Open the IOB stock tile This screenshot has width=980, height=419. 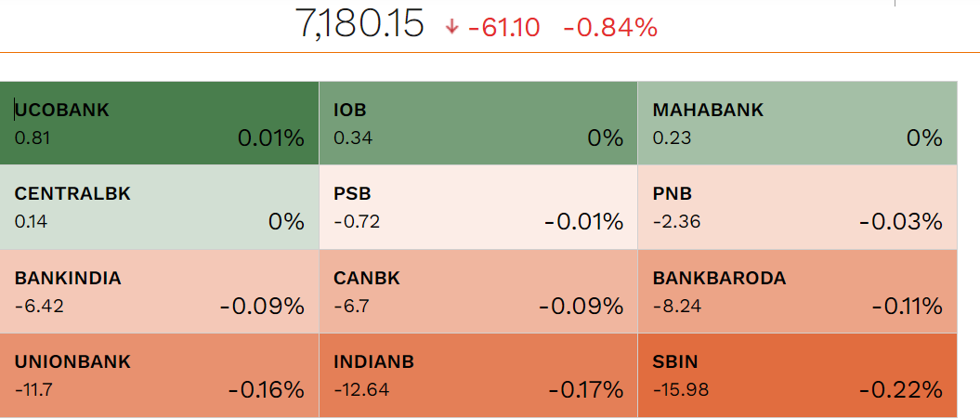click(477, 123)
